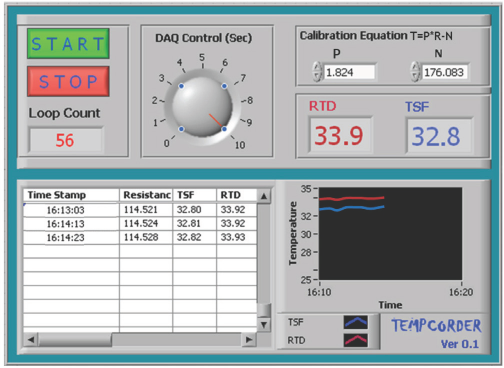Screen dimensions: 504x368
Task: Click the RTD temperature display 33.9
Action: click(x=339, y=135)
